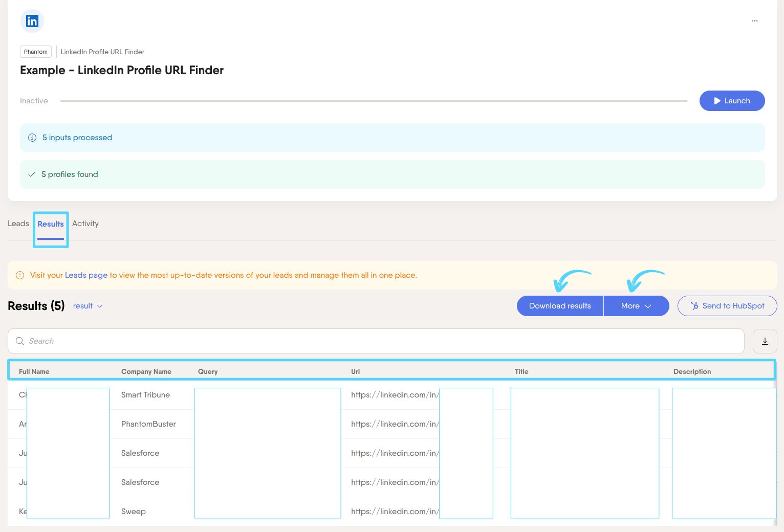The width and height of the screenshot is (784, 532).
Task: Open the More dropdown
Action: tap(636, 306)
